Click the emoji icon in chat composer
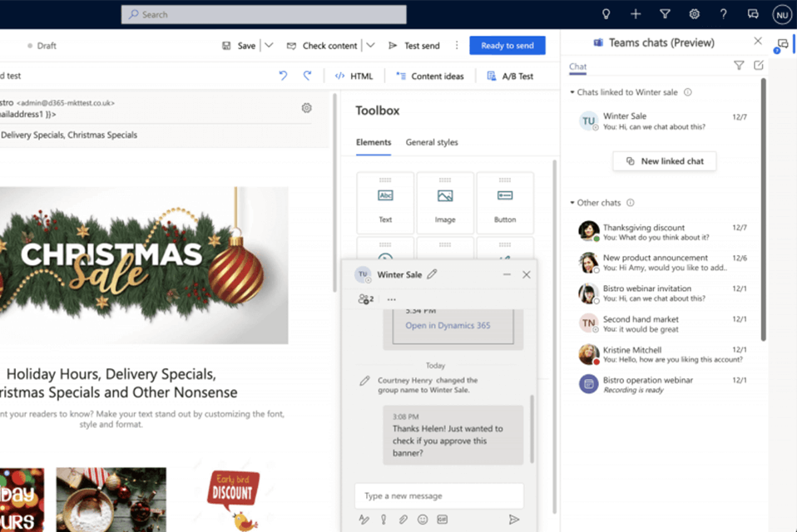This screenshot has width=797, height=532. [423, 520]
